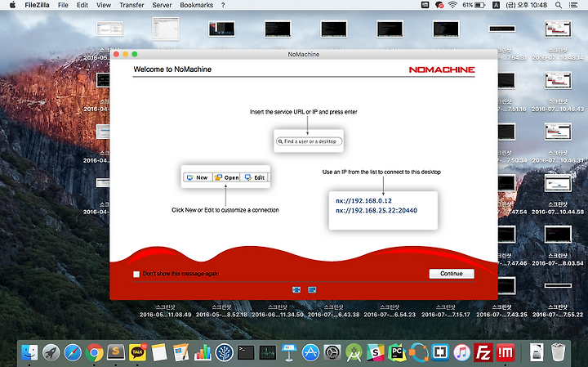Click the Continue button in NoMachine
The height and width of the screenshot is (367, 588).
[452, 274]
